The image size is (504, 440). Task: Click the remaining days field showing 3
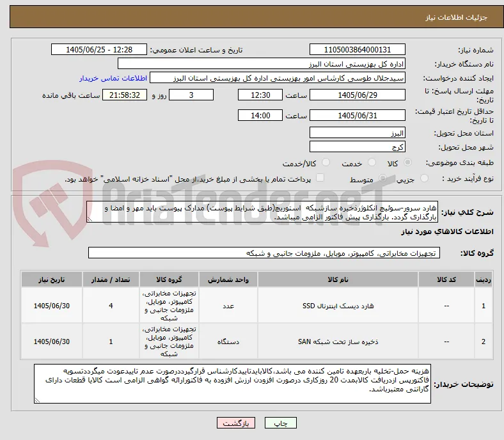191,95
